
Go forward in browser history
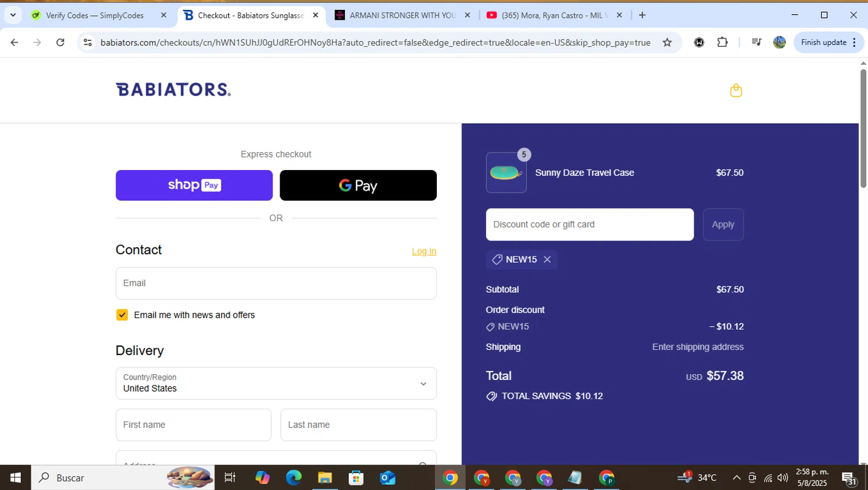pos(37,42)
